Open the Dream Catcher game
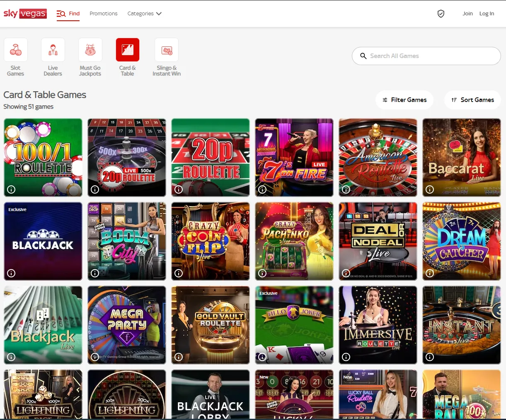Viewport: 506px width, 420px height. point(462,241)
